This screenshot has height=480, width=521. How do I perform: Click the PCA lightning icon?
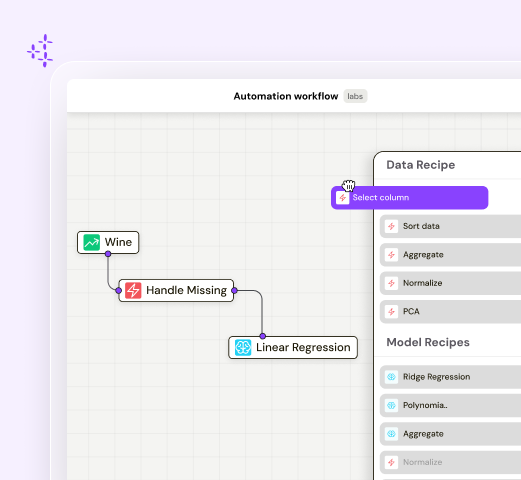pyautogui.click(x=391, y=312)
